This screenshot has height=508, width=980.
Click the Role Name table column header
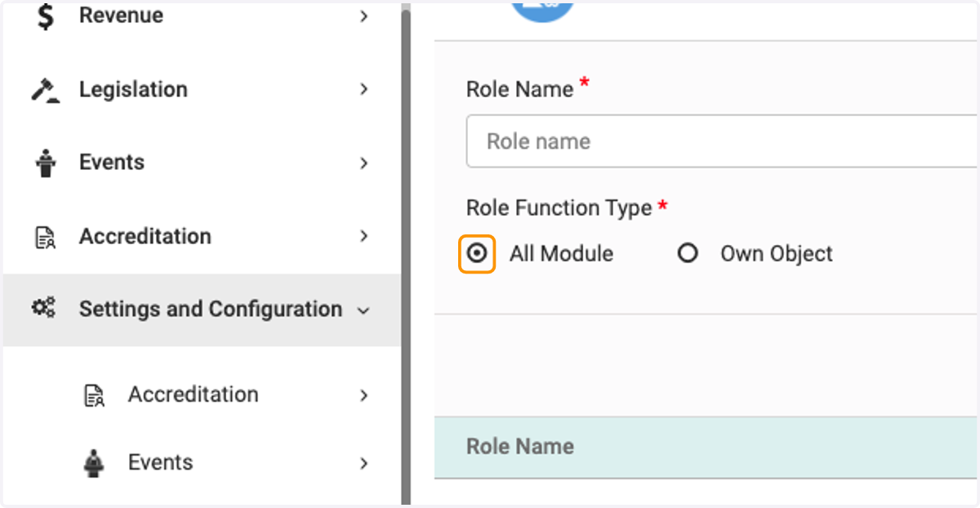(x=519, y=447)
